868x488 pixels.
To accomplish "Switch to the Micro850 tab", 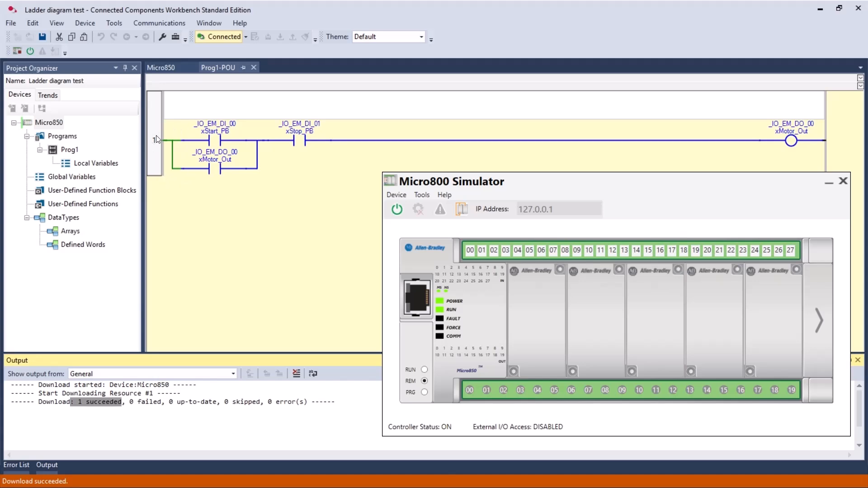I will coord(161,67).
